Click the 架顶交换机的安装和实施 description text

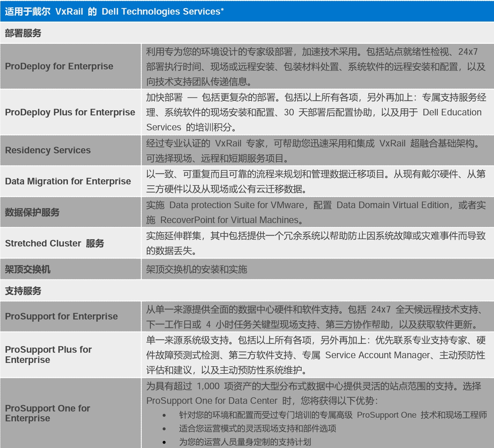click(197, 269)
